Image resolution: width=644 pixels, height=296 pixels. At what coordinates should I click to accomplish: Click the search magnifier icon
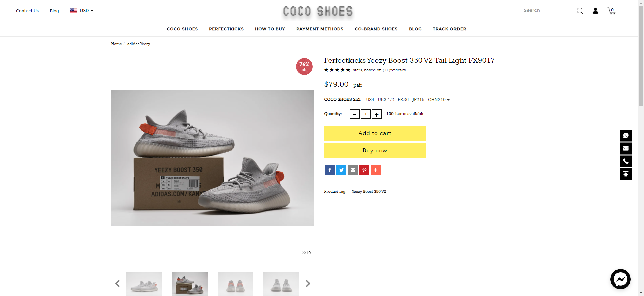580,11
